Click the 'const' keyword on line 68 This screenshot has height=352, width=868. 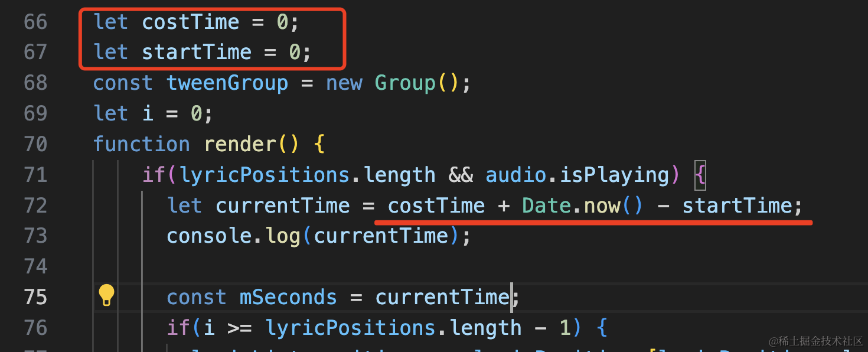[x=123, y=83]
